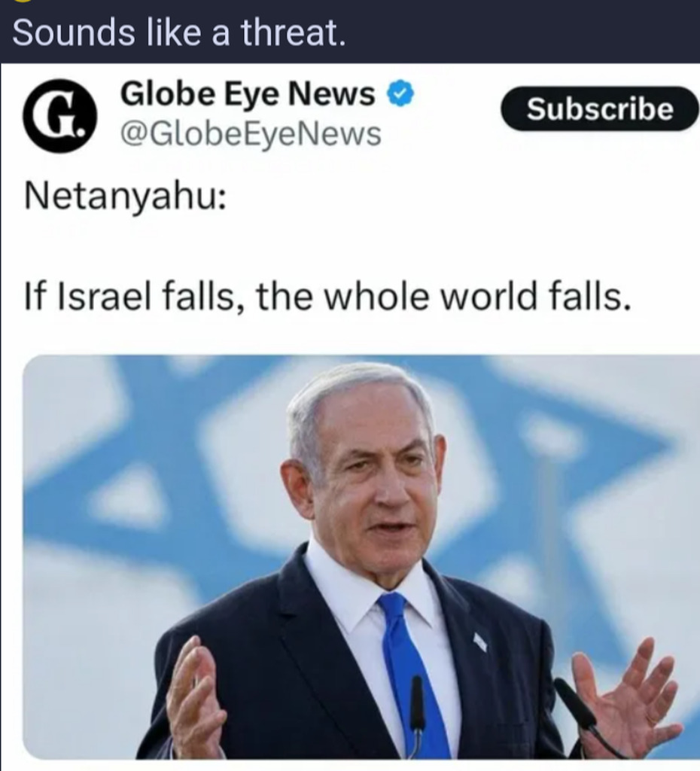This screenshot has height=771, width=700.
Task: Click the blue verified checkmark badge
Action: (401, 93)
